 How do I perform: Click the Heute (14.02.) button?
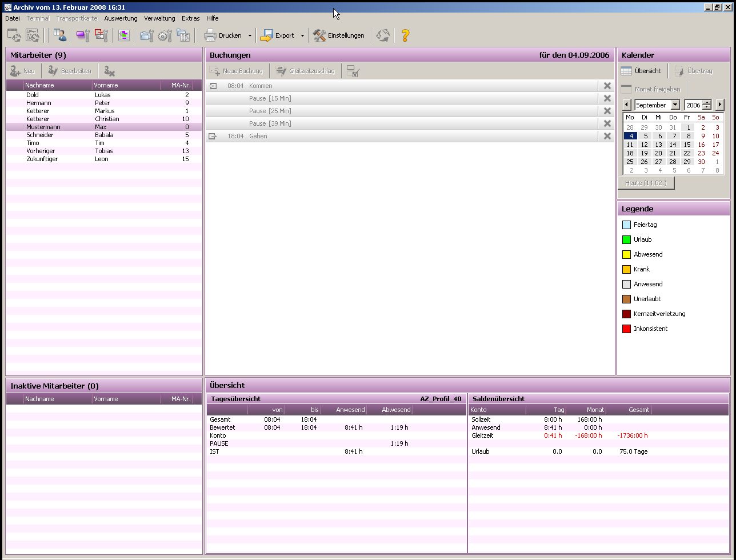pyautogui.click(x=646, y=183)
